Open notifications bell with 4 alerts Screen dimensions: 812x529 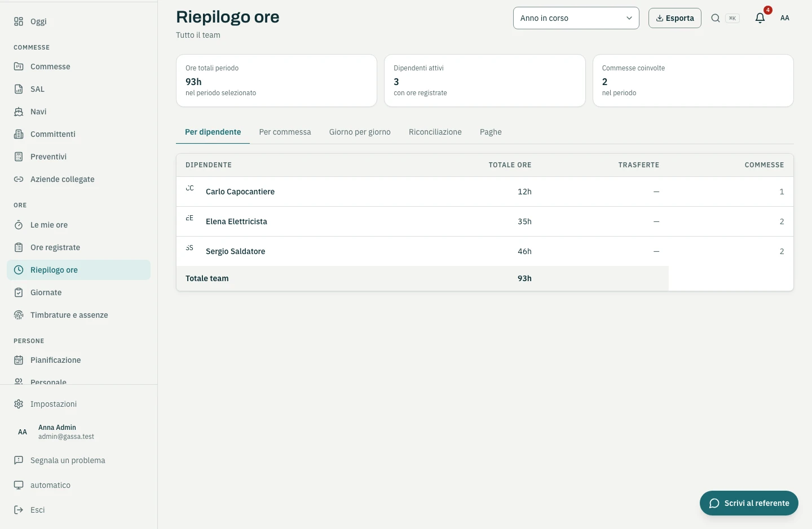pyautogui.click(x=760, y=18)
